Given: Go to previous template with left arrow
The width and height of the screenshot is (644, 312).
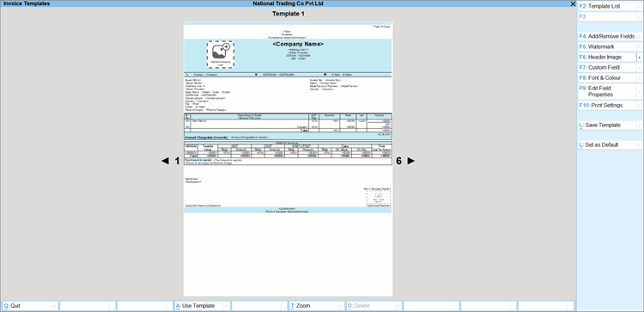Looking at the screenshot, I should (x=165, y=161).
